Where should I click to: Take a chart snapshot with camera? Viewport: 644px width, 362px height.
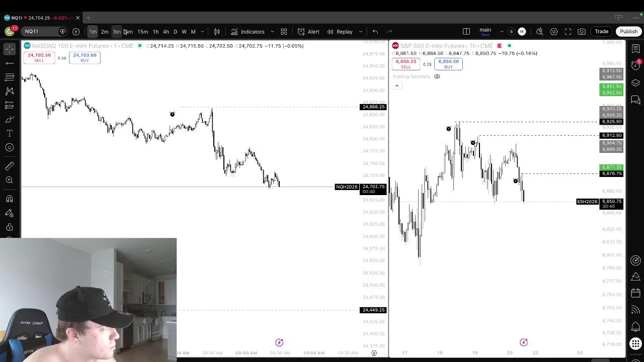click(x=582, y=32)
